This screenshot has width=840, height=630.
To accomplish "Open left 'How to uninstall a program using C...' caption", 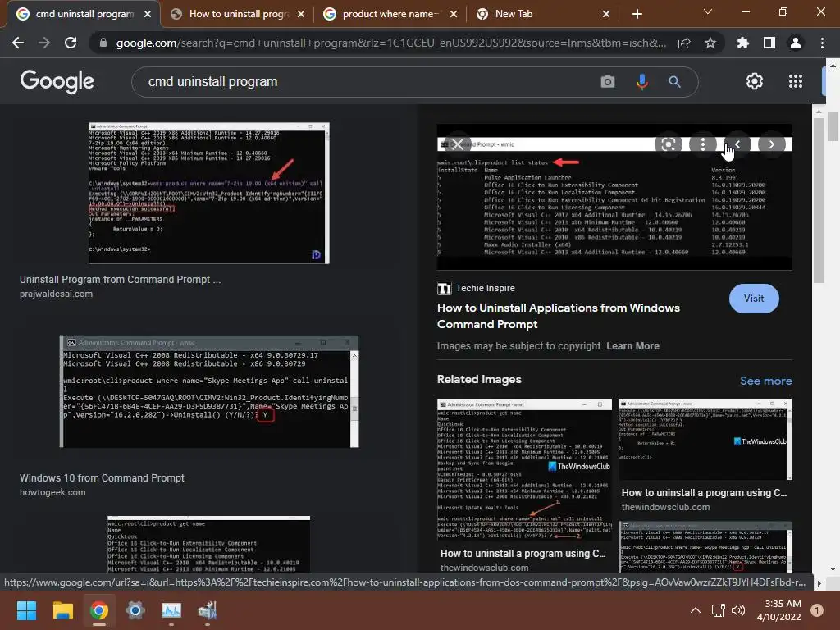I will (x=523, y=554).
